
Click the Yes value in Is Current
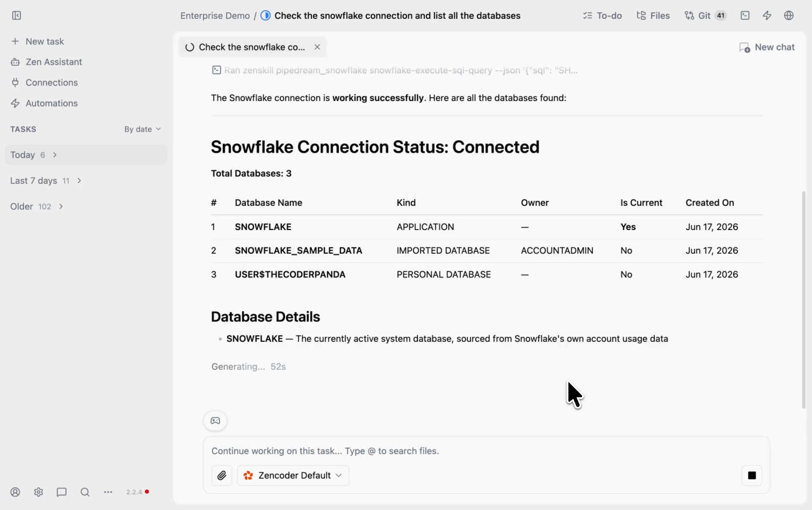628,227
